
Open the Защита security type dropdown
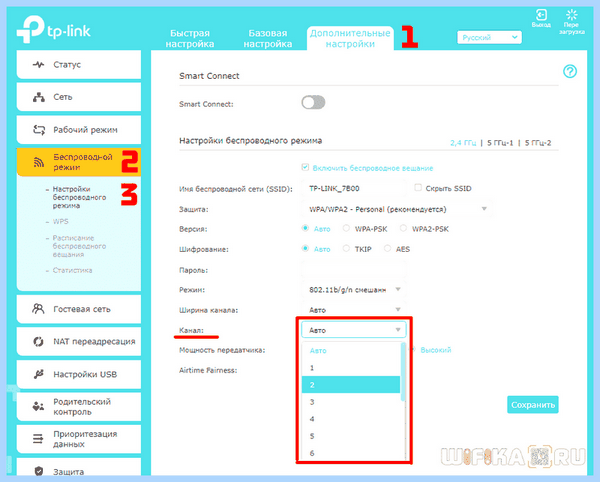pyautogui.click(x=396, y=209)
